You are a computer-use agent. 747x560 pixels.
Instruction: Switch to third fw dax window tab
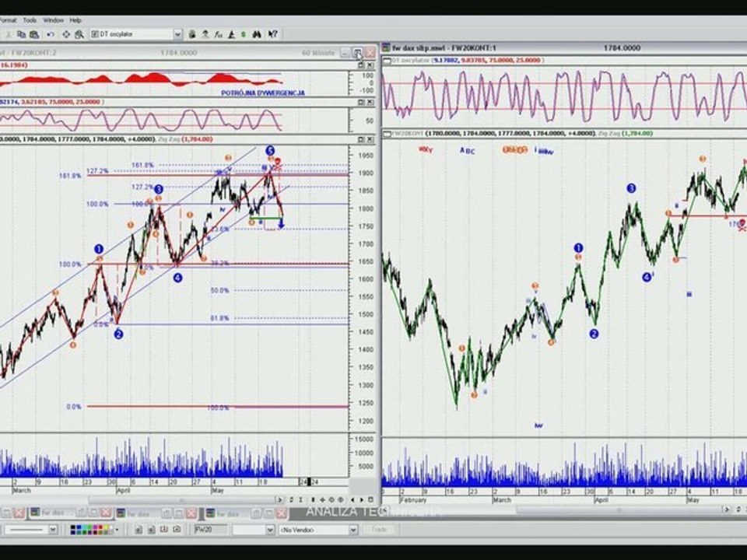coord(138,513)
